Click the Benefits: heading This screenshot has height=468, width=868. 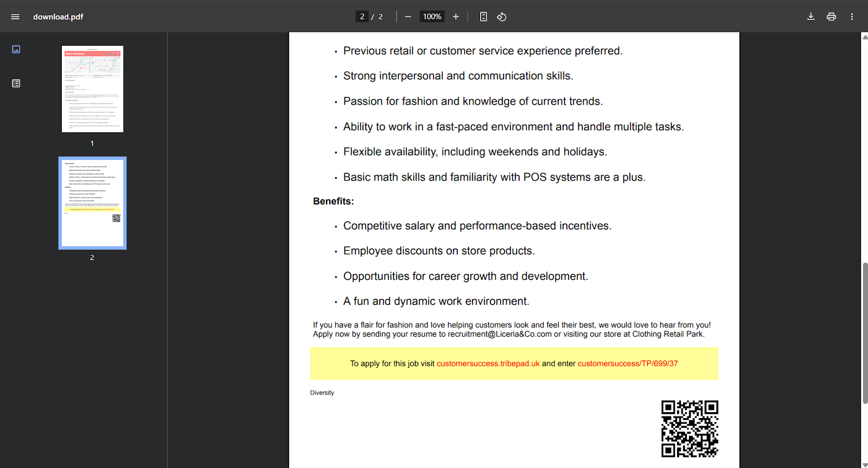[333, 201]
